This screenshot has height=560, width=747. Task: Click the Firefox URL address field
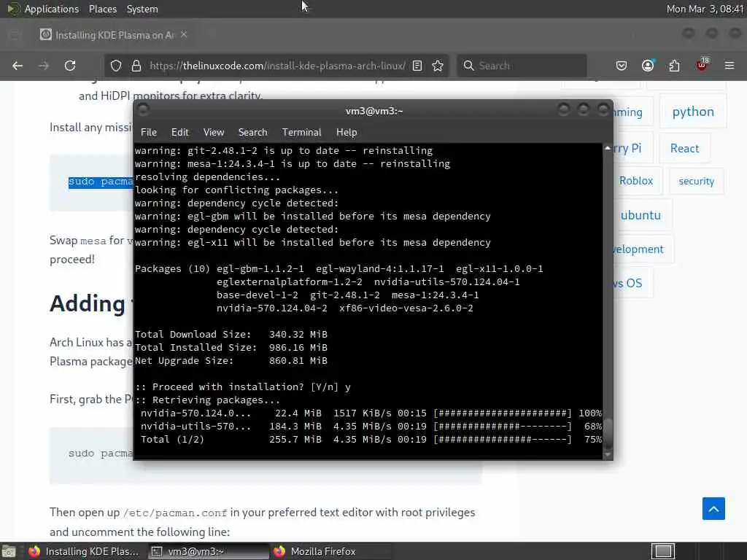point(277,66)
